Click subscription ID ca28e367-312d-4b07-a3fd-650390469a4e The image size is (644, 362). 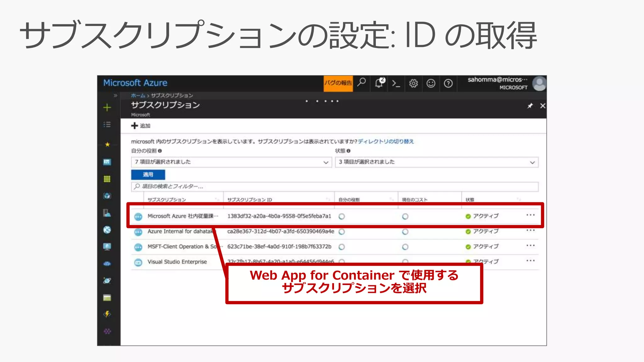coord(281,231)
